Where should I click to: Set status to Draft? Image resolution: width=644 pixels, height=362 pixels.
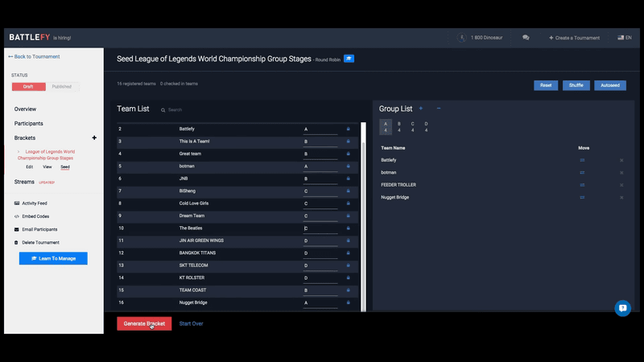(29, 87)
